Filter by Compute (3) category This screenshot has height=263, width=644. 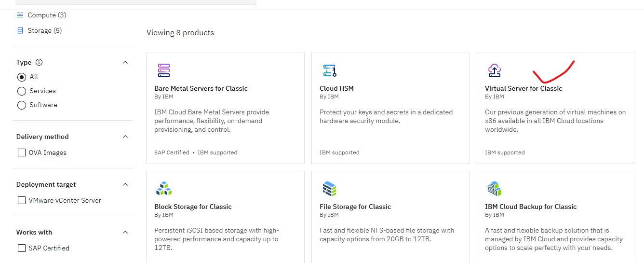(x=47, y=15)
